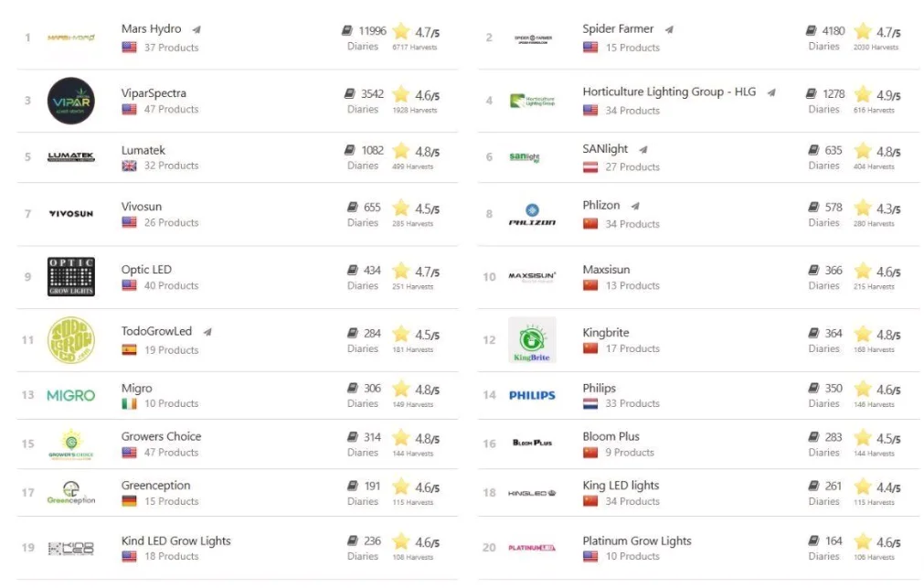The width and height of the screenshot is (924, 588).
Task: Open the Optic LED brand logo
Action: pos(70,276)
